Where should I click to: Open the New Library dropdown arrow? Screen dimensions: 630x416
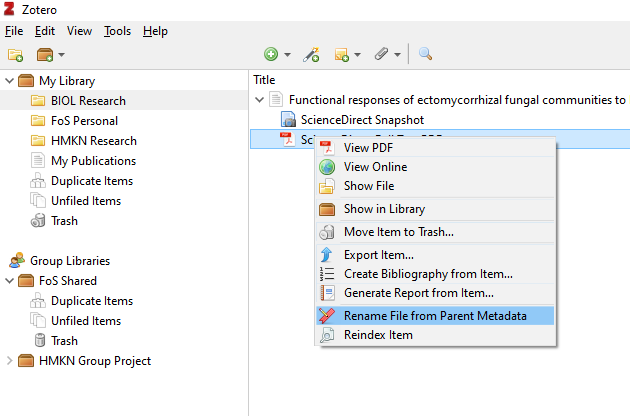(x=61, y=55)
